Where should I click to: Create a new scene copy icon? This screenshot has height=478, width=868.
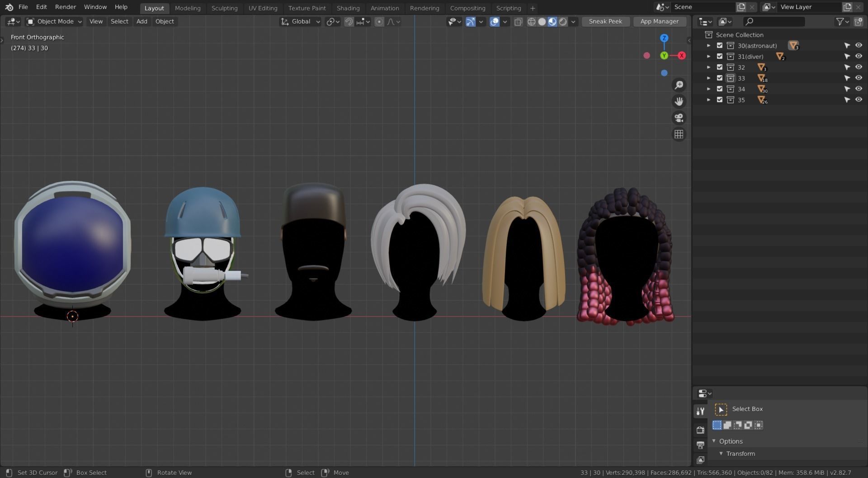[x=741, y=7]
